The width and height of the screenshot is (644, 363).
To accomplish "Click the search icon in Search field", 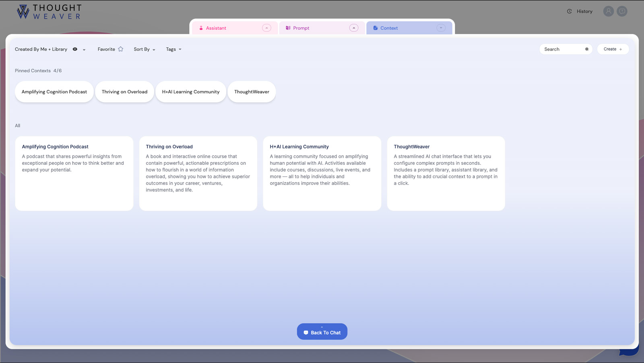I will tap(586, 49).
